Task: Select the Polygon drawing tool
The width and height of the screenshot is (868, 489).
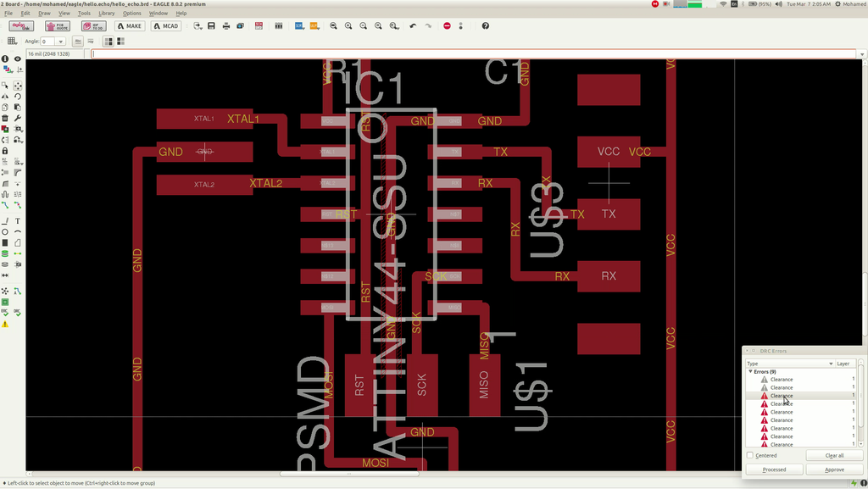Action: (18, 242)
